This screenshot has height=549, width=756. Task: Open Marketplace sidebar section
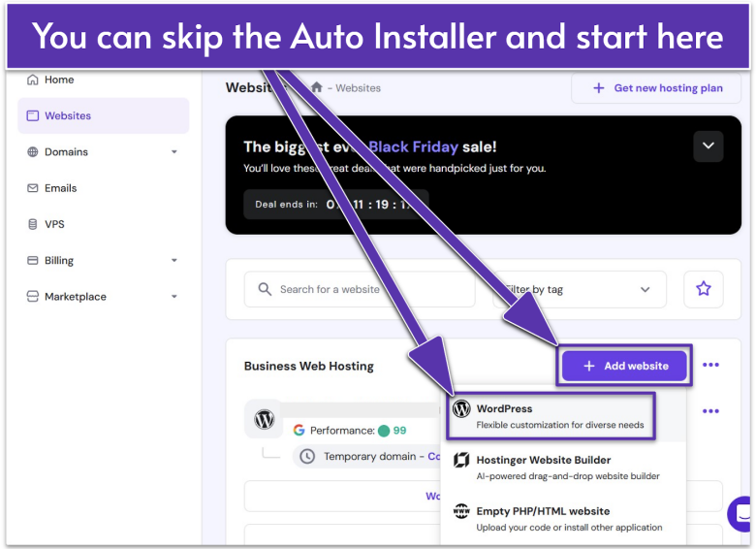103,297
